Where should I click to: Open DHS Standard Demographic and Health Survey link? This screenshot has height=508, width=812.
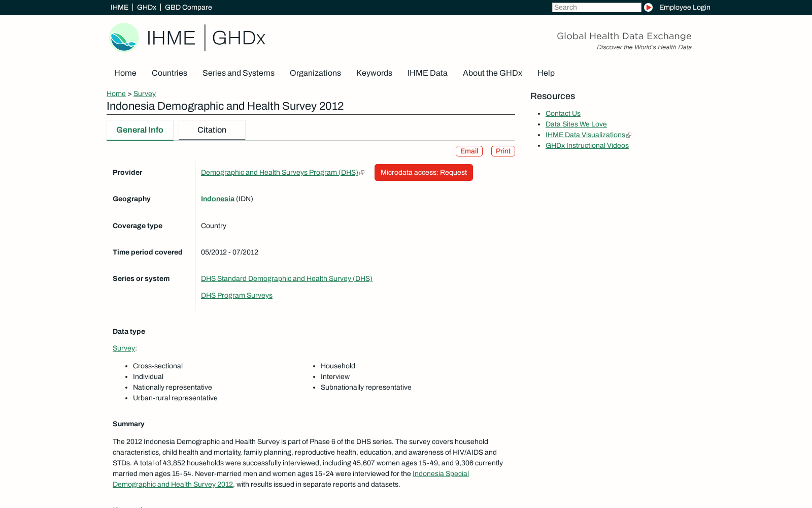[287, 279]
